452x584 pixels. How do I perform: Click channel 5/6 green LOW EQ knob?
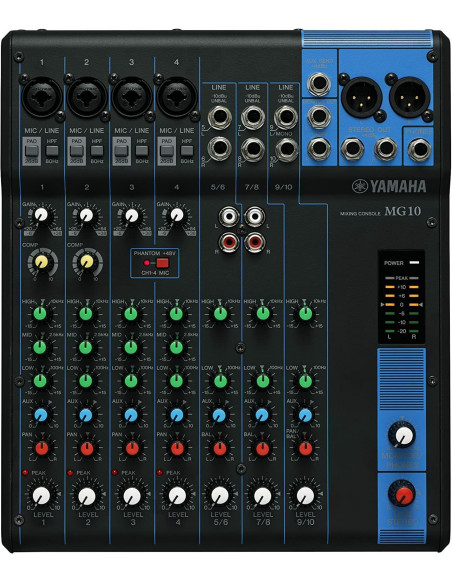220,381
